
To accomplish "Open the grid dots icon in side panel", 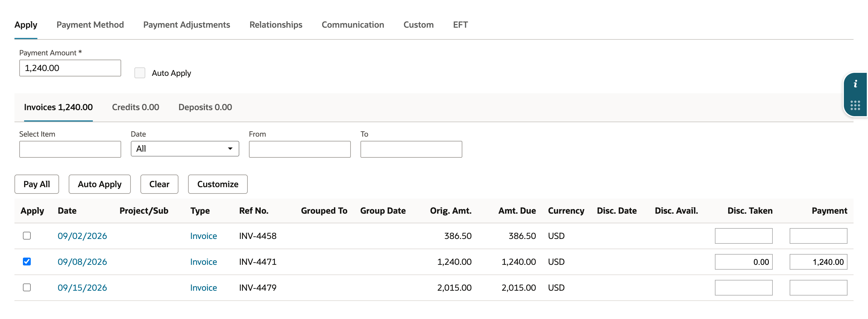I will (855, 105).
